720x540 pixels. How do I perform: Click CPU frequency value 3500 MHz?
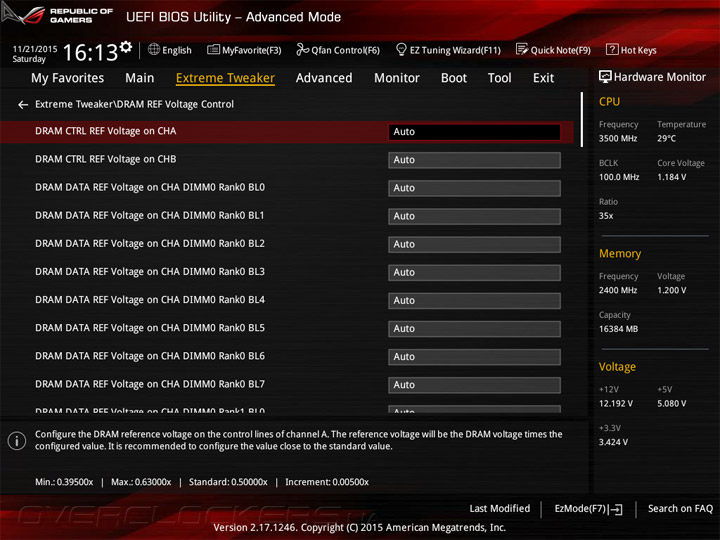click(x=618, y=138)
